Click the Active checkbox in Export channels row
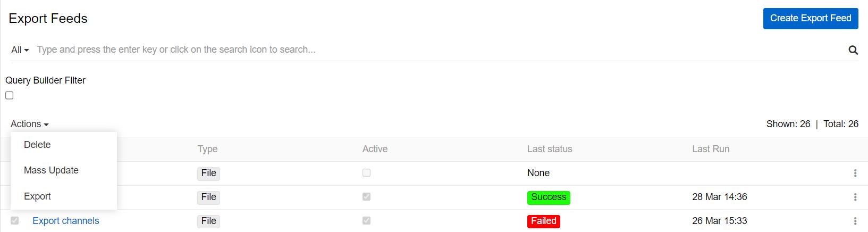This screenshot has height=232, width=868. point(366,220)
